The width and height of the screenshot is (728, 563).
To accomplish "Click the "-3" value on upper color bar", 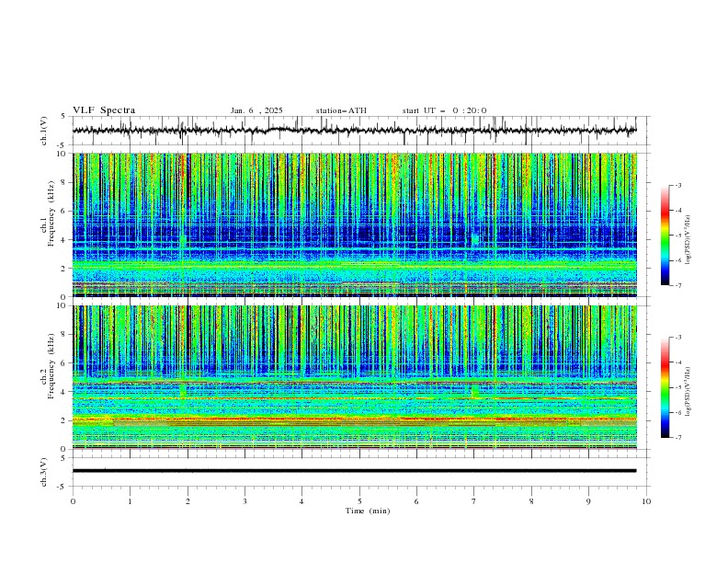I will 677,185.
